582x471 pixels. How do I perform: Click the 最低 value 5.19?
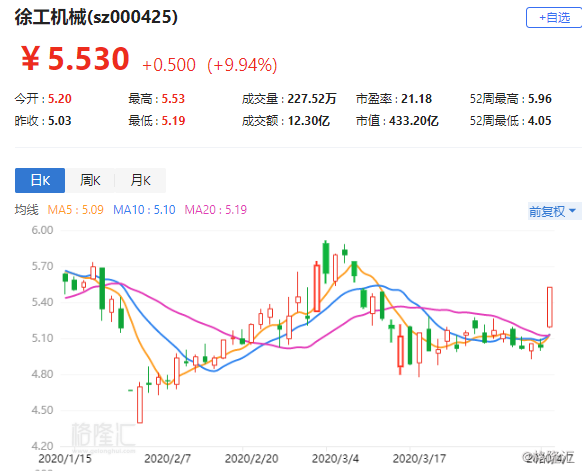click(x=173, y=121)
